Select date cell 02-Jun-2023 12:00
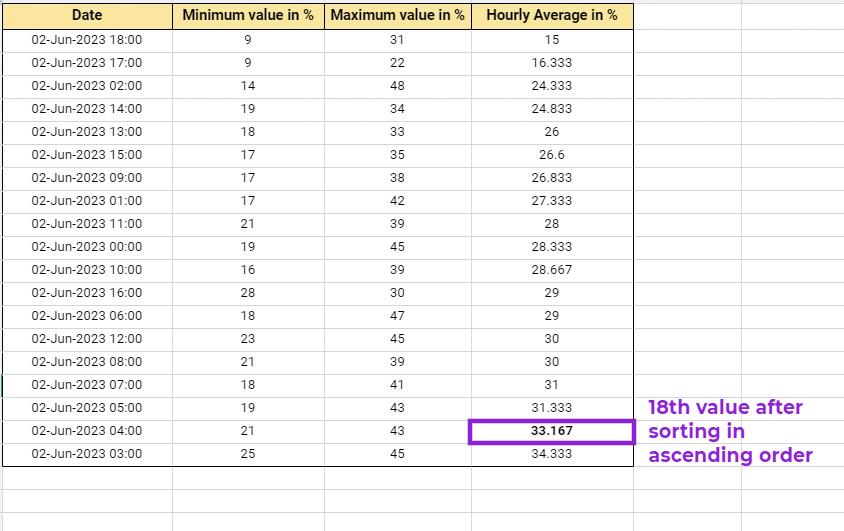844x531 pixels. 87,339
